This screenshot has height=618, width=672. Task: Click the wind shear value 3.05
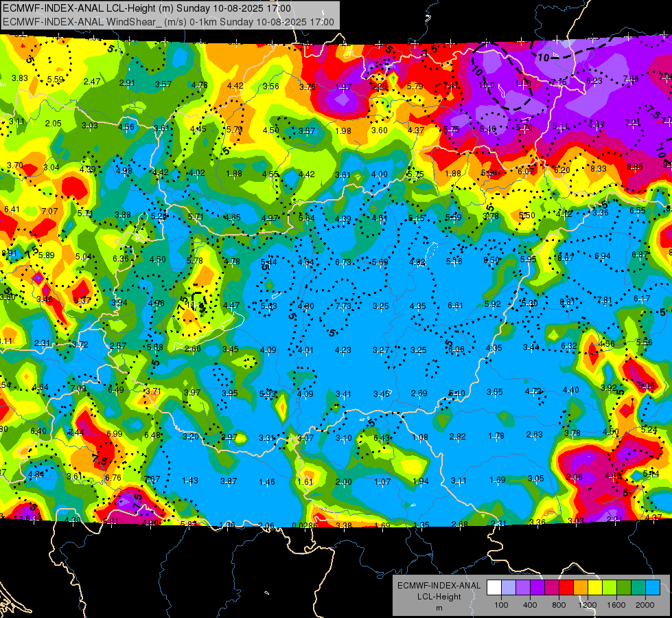535,479
